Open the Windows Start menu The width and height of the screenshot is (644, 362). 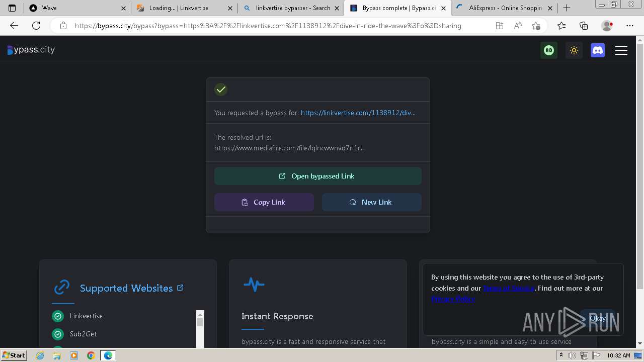(x=14, y=355)
